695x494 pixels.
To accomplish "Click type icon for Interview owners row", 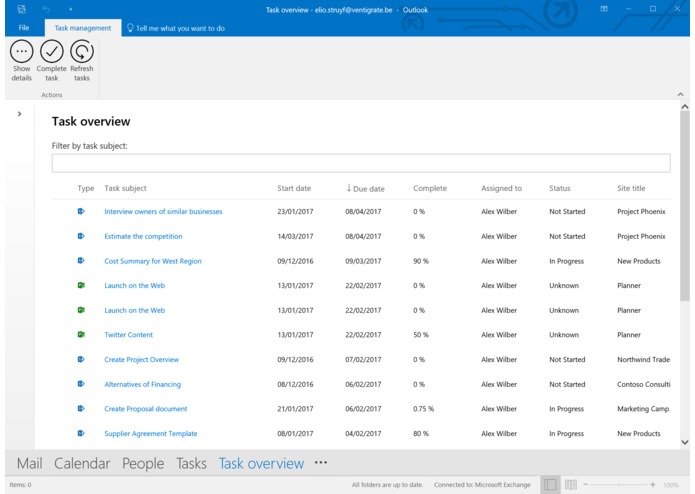I will pyautogui.click(x=81, y=211).
